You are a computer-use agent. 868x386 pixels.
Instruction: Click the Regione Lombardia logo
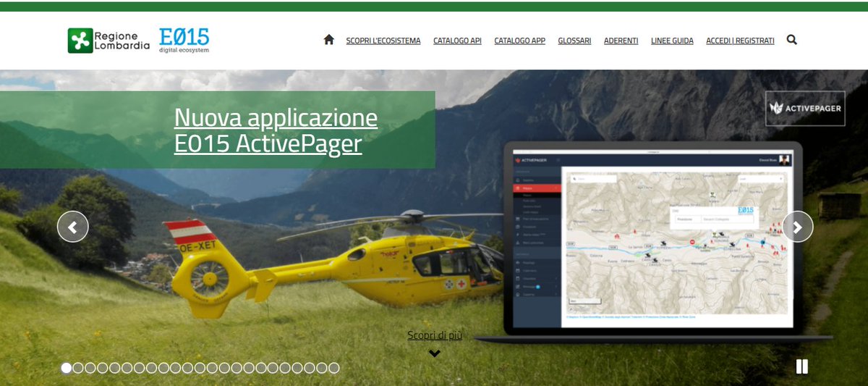point(109,41)
